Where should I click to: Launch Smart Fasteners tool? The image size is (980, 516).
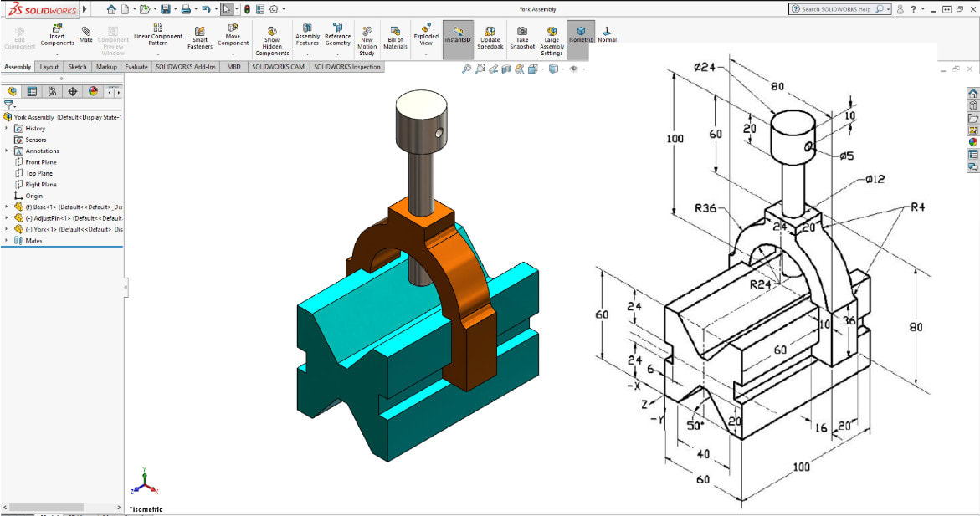point(200,38)
